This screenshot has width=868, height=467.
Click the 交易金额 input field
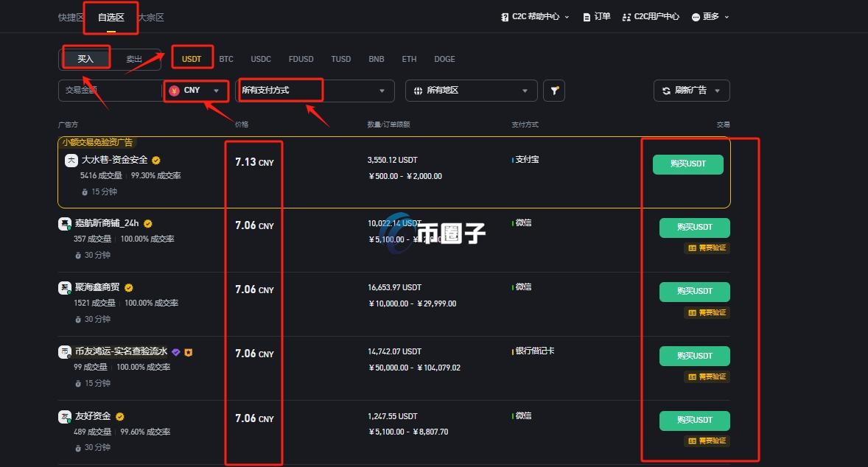click(111, 90)
